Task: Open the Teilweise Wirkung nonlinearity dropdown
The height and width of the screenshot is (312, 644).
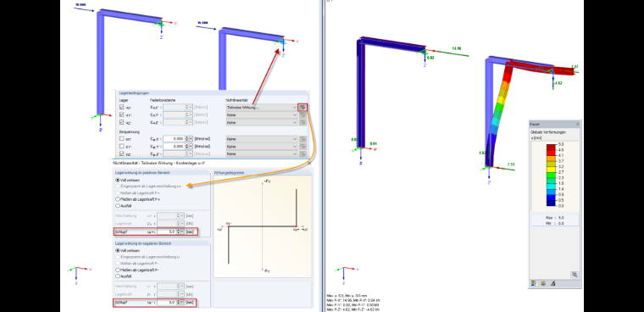Action: click(x=261, y=108)
